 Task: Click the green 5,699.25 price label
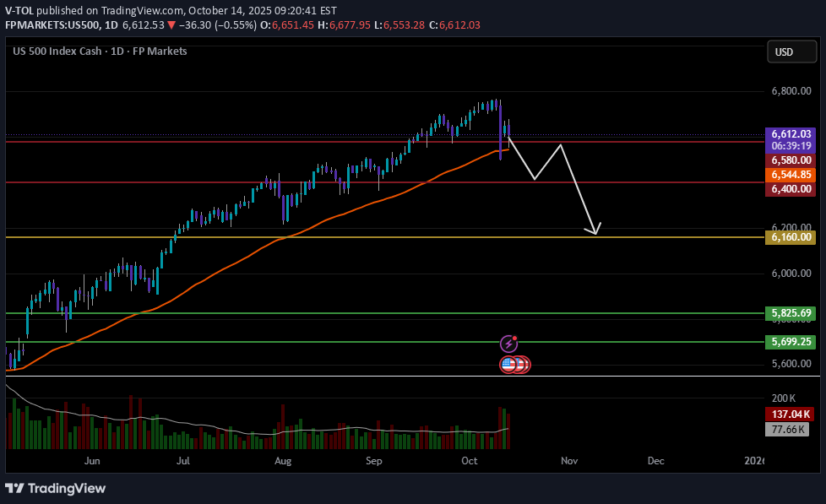[791, 342]
